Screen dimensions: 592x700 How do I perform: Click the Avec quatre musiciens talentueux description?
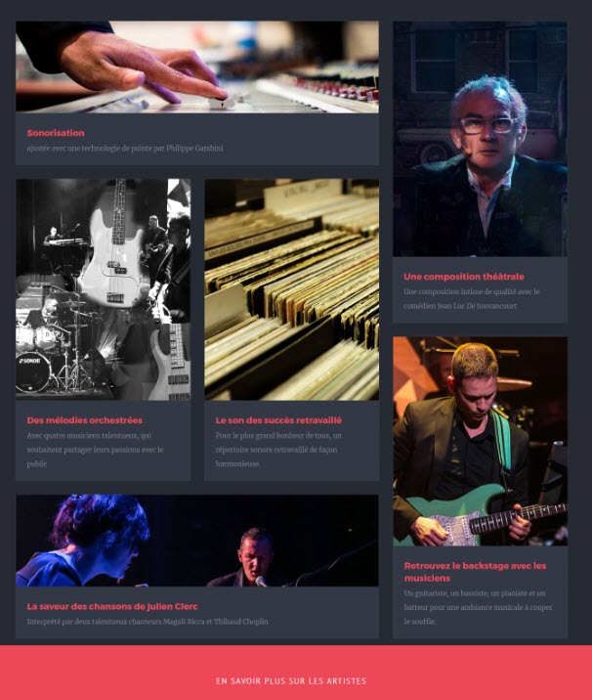tap(95, 450)
